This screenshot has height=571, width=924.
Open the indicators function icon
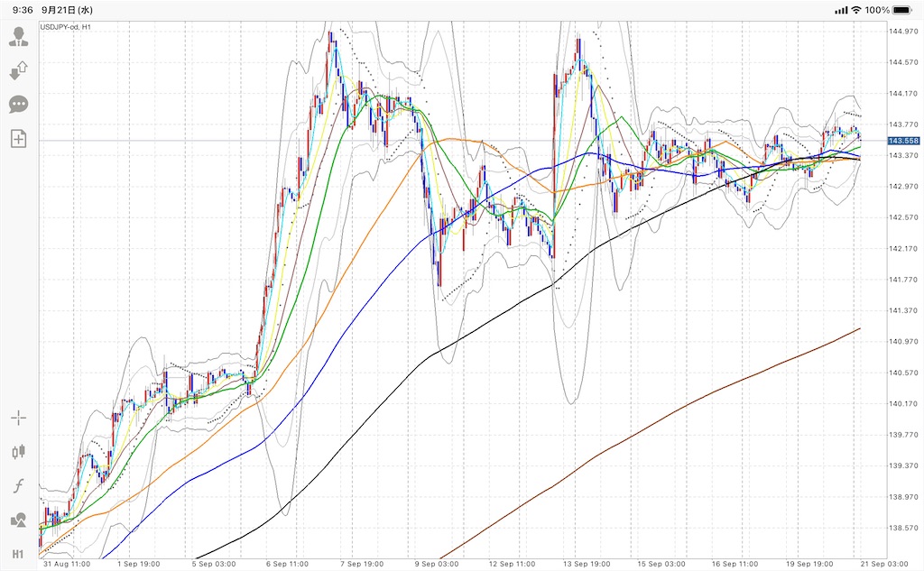coord(18,485)
